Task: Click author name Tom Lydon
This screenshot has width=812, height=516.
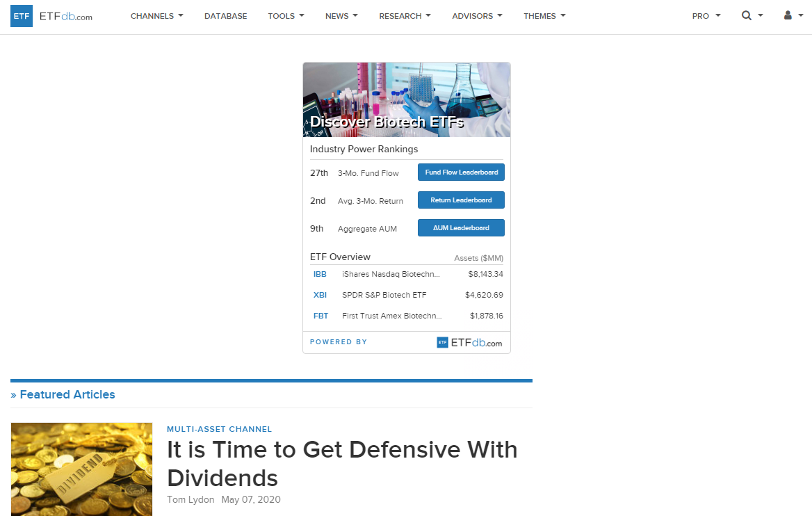Action: [190, 499]
